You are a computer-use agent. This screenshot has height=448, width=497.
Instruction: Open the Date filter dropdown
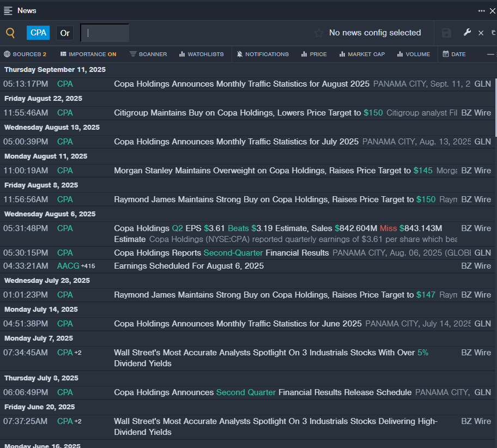point(454,55)
